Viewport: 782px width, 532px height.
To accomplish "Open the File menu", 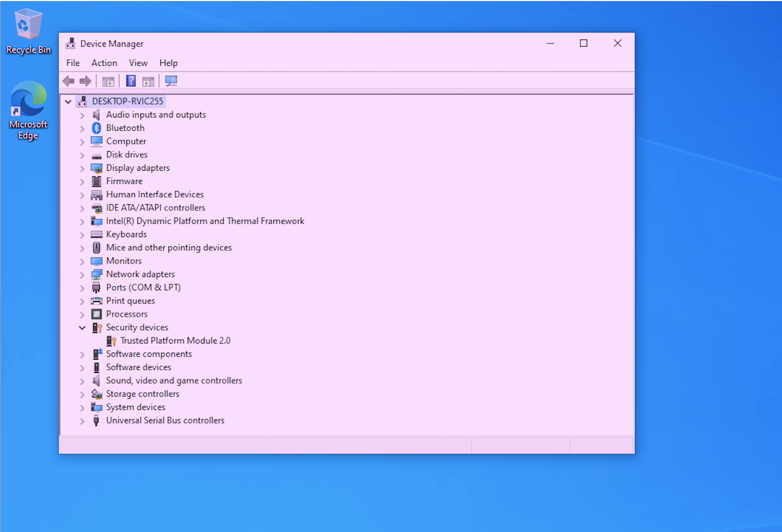I will (x=73, y=63).
